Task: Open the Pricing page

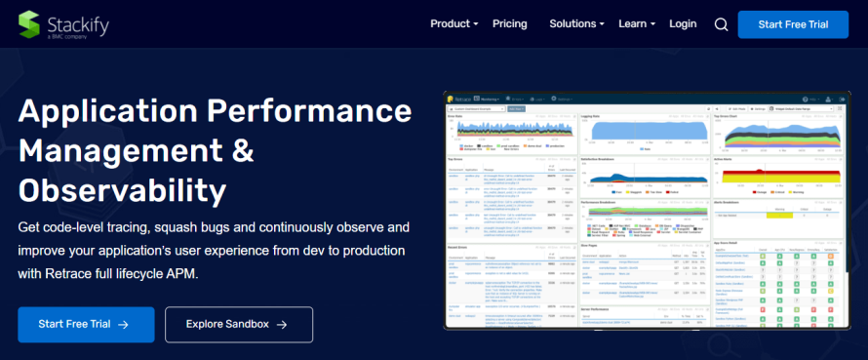Action: pyautogui.click(x=510, y=23)
